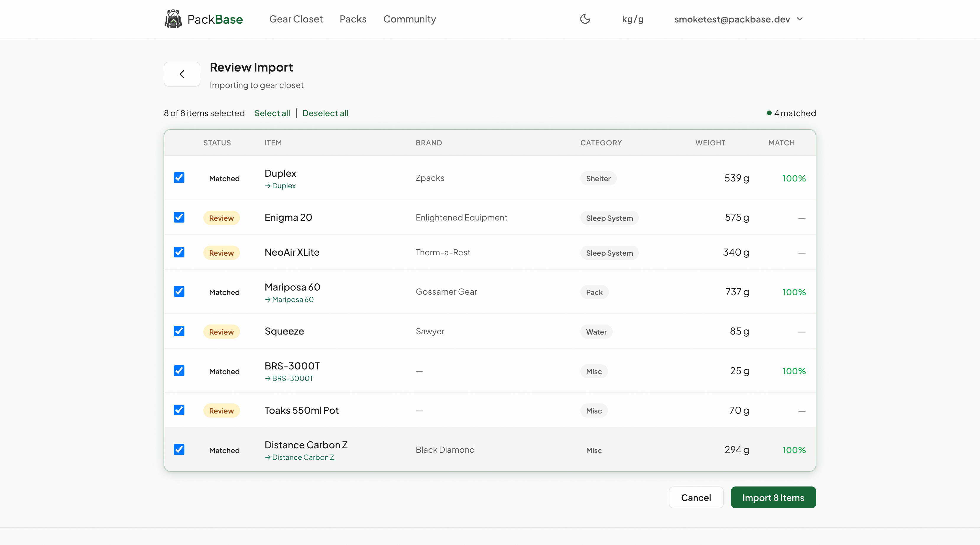Image resolution: width=980 pixels, height=545 pixels.
Task: Click the 294 g weight value
Action: [736, 450]
